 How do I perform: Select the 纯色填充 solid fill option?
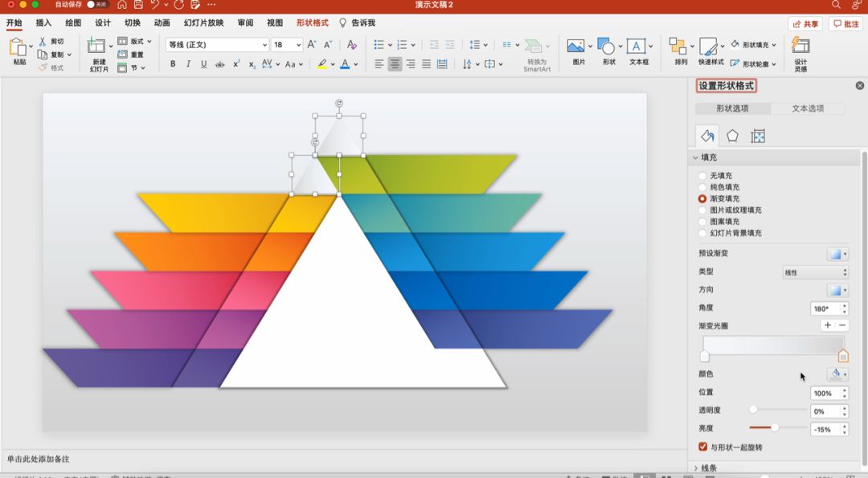click(703, 187)
